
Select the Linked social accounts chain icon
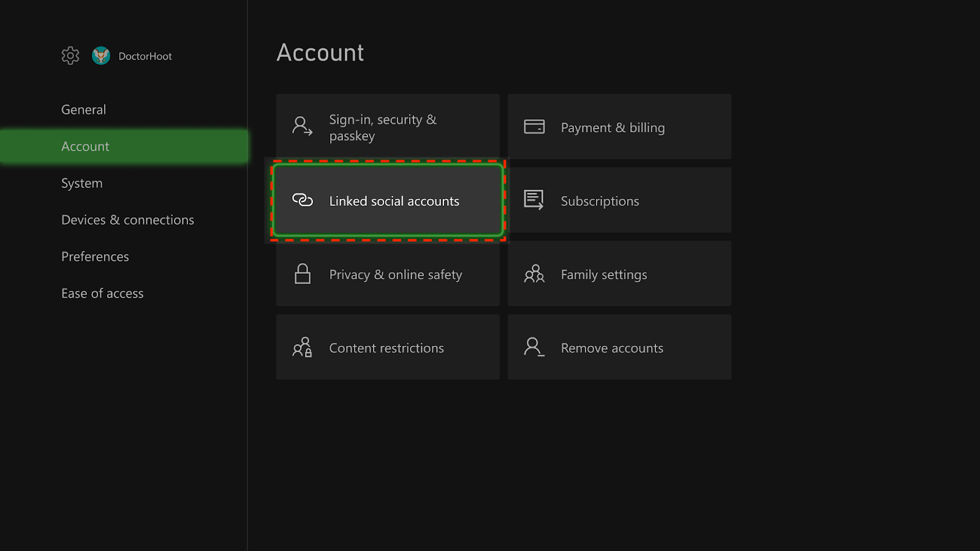pos(301,200)
